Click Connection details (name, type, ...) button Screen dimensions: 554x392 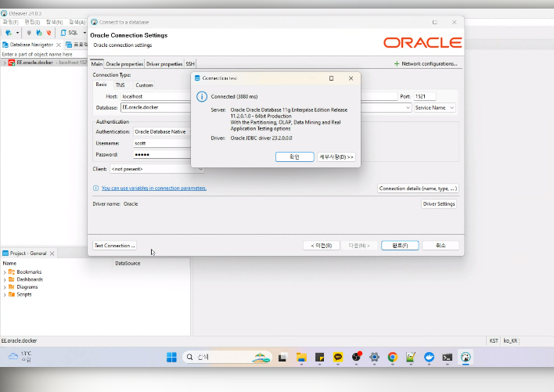[x=418, y=189]
